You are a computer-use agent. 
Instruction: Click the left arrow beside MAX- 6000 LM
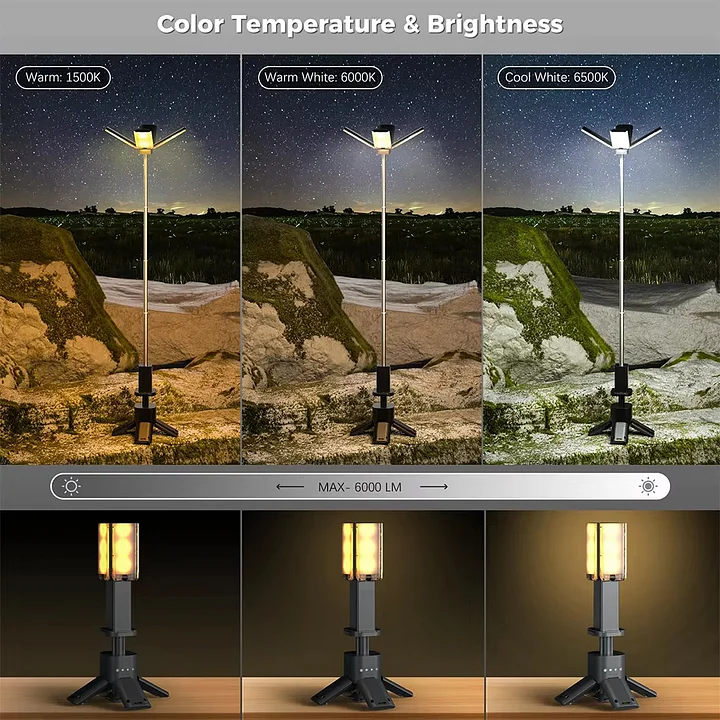tap(291, 487)
